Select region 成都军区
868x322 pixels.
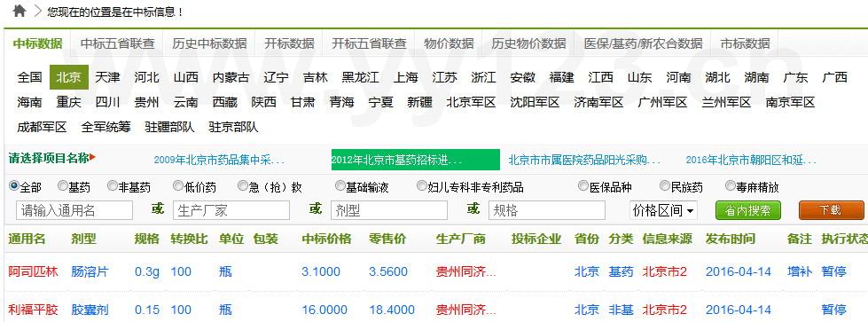42,128
